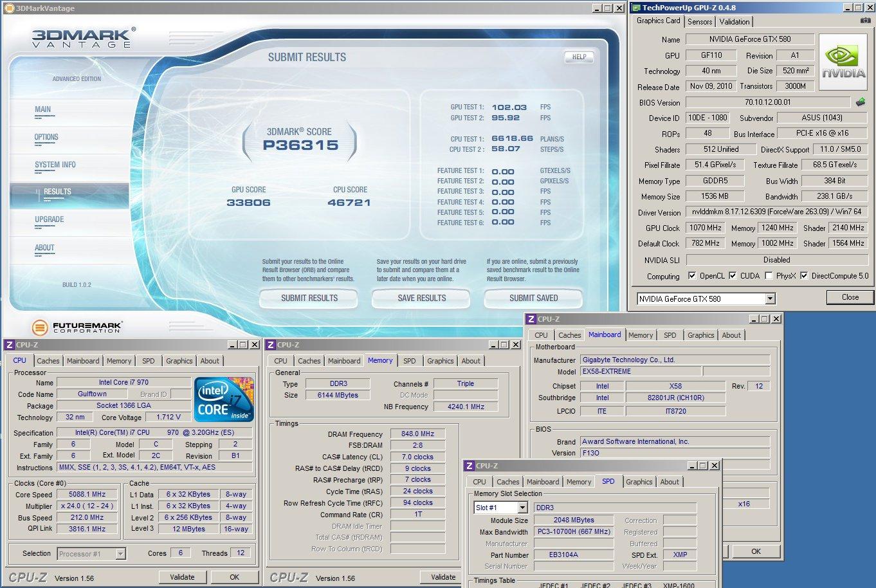The height and width of the screenshot is (588, 876).
Task: Click OK in CPU-Z CPU window
Action: pos(234,577)
